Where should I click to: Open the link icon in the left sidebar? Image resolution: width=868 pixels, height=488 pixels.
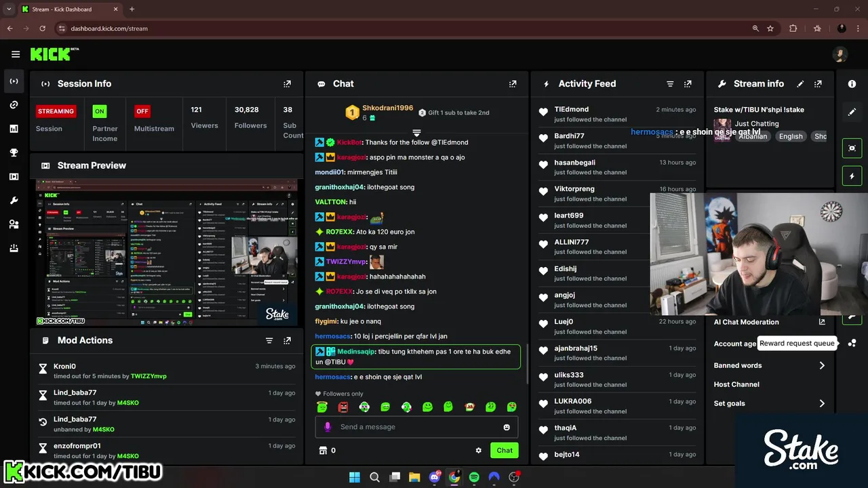tap(14, 105)
